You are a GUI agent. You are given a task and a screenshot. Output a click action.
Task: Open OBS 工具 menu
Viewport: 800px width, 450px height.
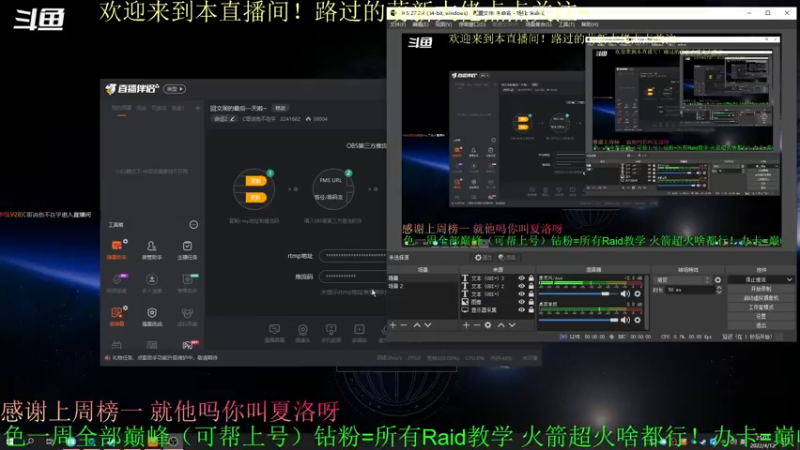pyautogui.click(x=566, y=24)
